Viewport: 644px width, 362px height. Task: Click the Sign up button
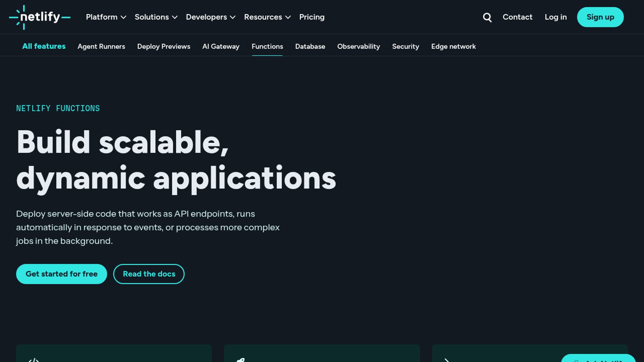pyautogui.click(x=600, y=17)
